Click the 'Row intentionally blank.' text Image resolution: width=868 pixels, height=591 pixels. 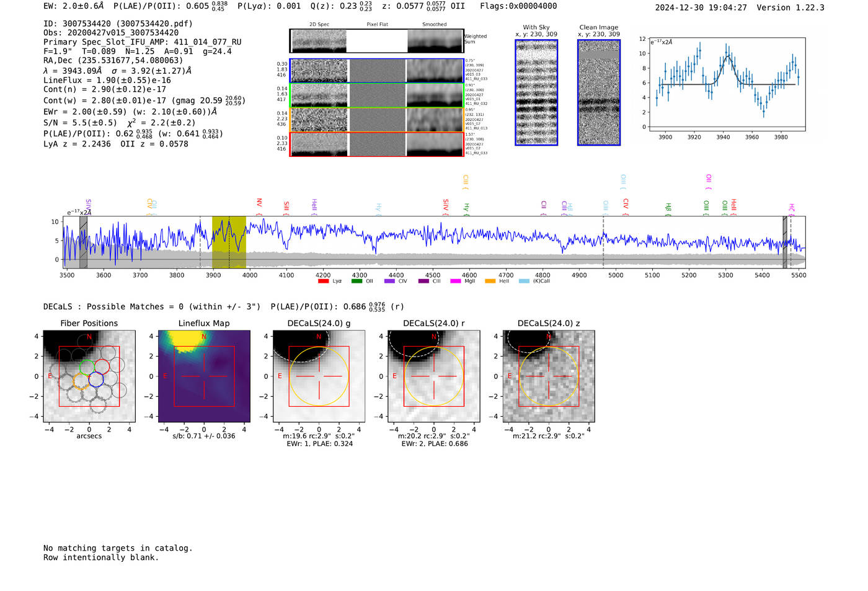[x=101, y=558]
